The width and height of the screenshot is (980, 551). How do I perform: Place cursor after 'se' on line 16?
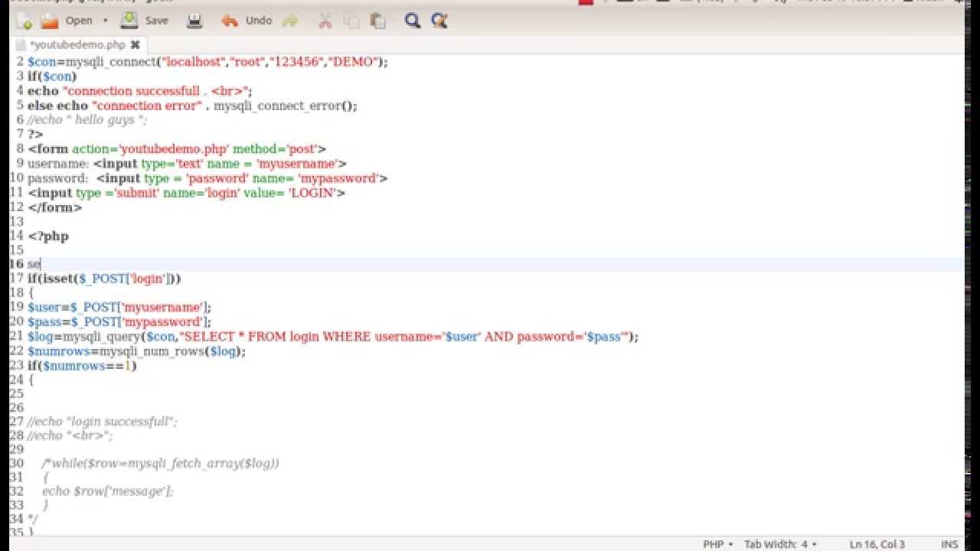pos(41,265)
